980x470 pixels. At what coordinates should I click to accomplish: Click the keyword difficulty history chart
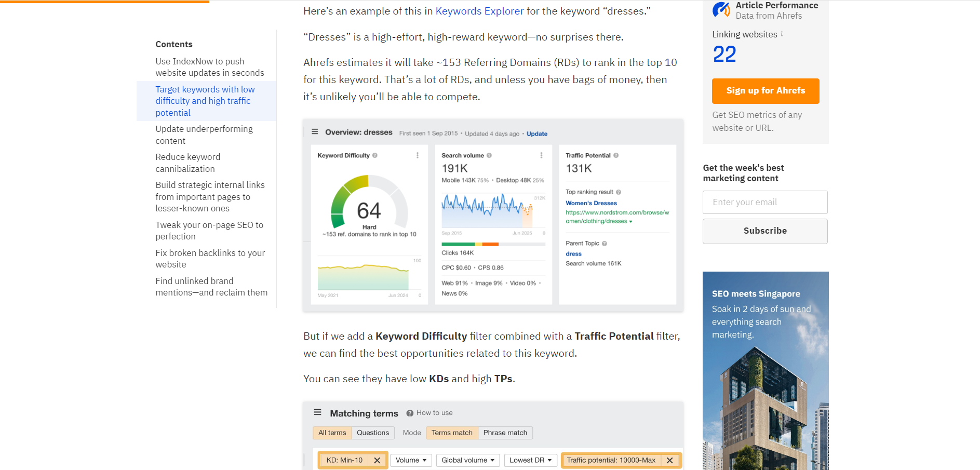(363, 276)
